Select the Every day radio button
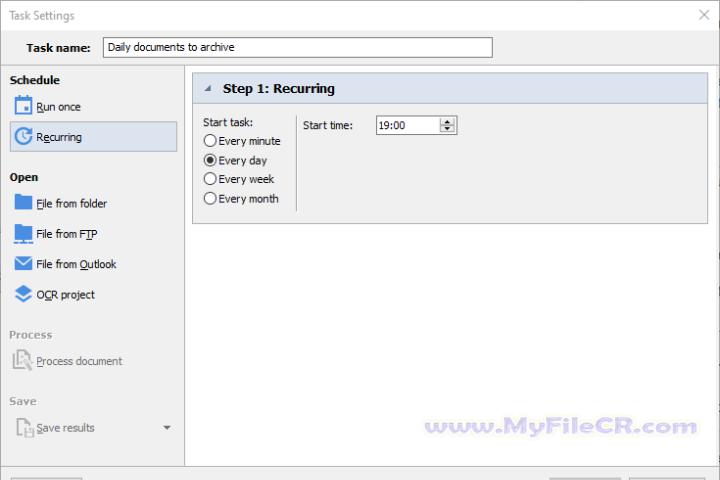This screenshot has width=720, height=480. [x=210, y=160]
